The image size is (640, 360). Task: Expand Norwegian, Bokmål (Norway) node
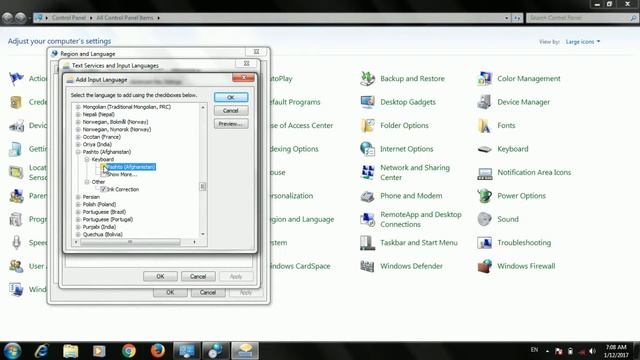pos(78,122)
